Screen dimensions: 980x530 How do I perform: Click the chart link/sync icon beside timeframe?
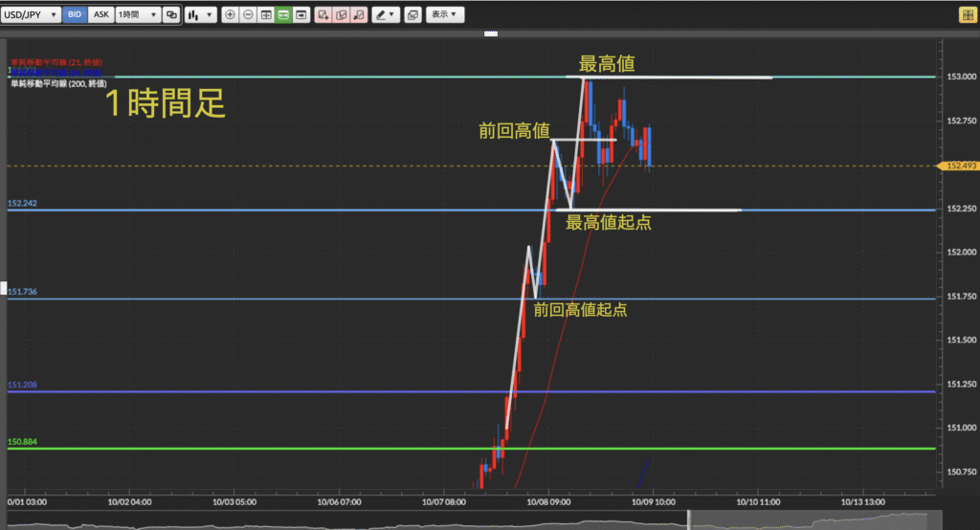click(x=171, y=15)
